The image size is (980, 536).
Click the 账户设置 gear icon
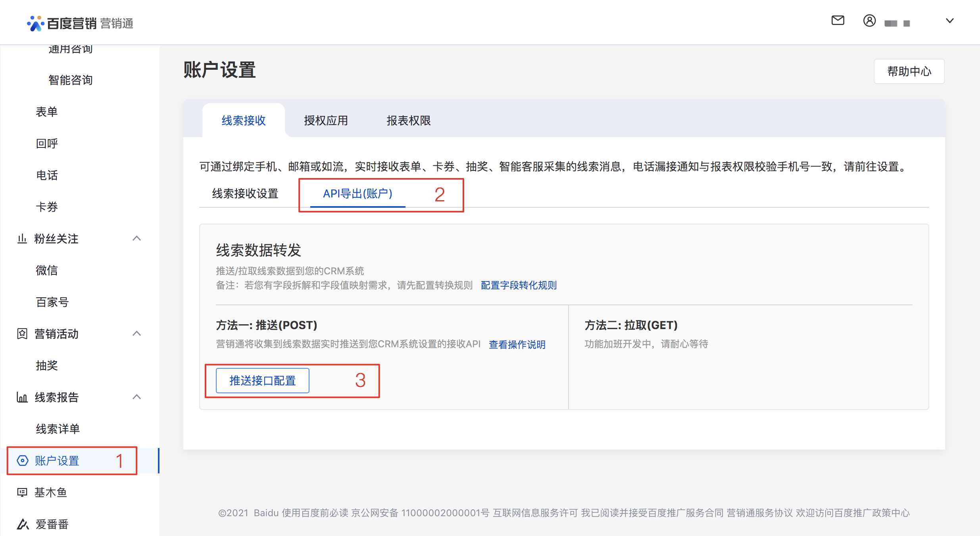(x=22, y=461)
